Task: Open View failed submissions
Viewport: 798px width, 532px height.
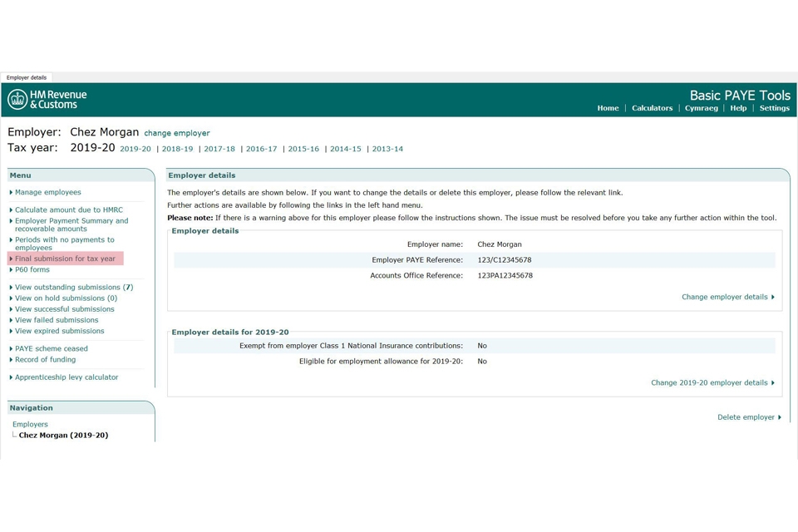Action: pyautogui.click(x=57, y=320)
